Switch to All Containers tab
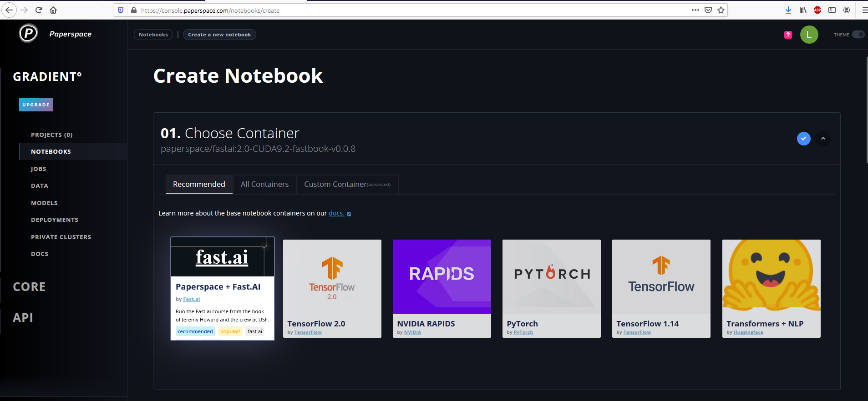This screenshot has height=401, width=868. [x=264, y=184]
